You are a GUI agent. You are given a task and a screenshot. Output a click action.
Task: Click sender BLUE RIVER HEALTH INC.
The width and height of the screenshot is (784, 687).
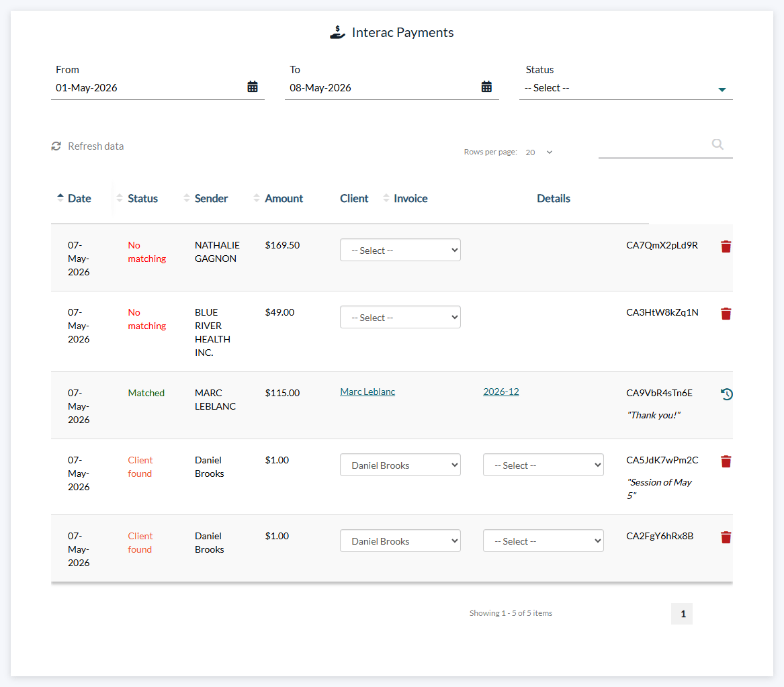(x=212, y=332)
